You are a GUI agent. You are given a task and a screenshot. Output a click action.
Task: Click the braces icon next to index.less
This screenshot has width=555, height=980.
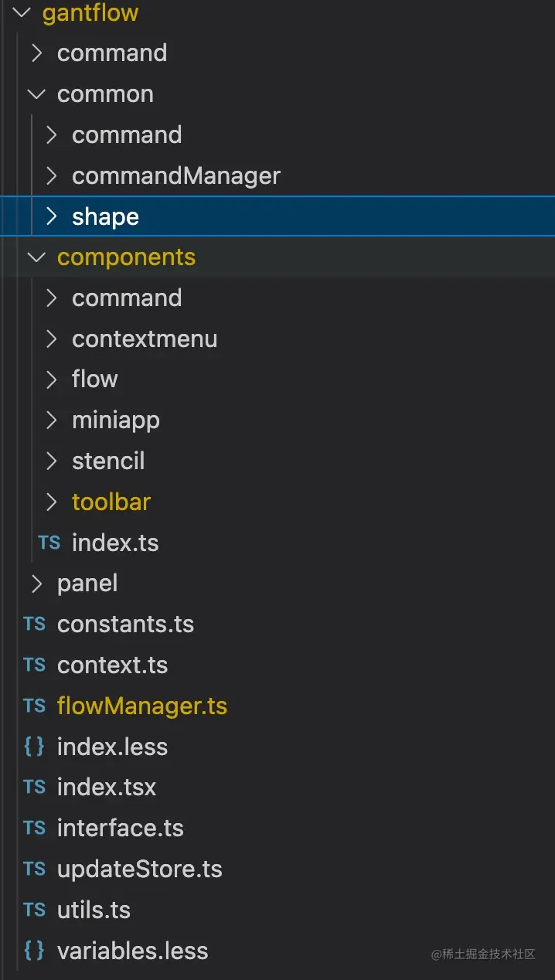[34, 747]
